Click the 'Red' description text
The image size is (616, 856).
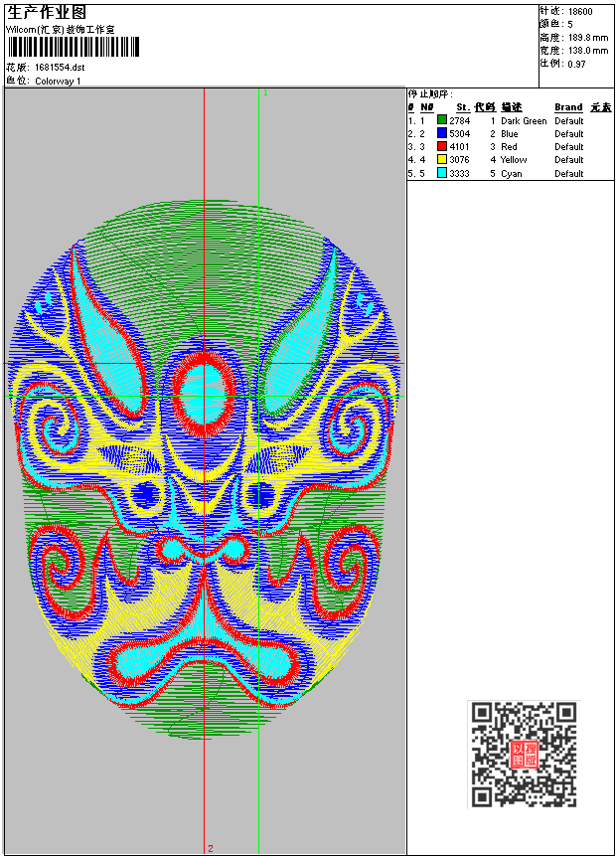pos(509,147)
